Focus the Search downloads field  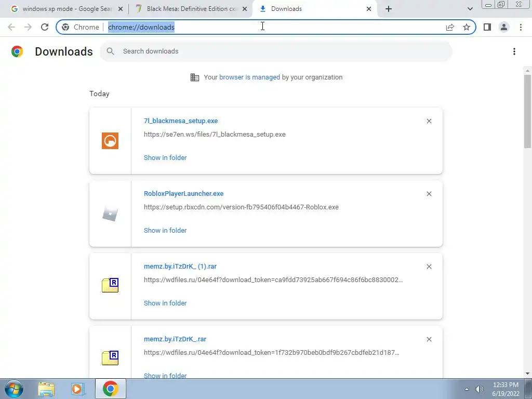pyautogui.click(x=276, y=51)
